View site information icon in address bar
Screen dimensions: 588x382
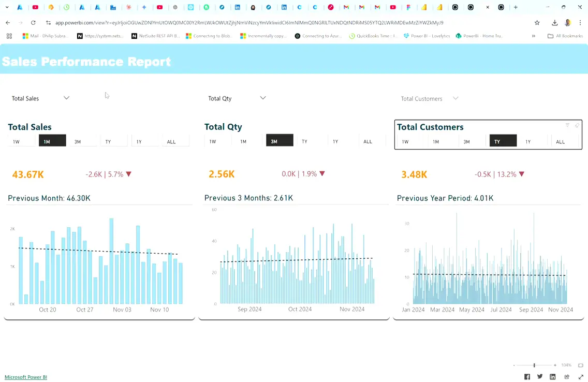click(48, 23)
